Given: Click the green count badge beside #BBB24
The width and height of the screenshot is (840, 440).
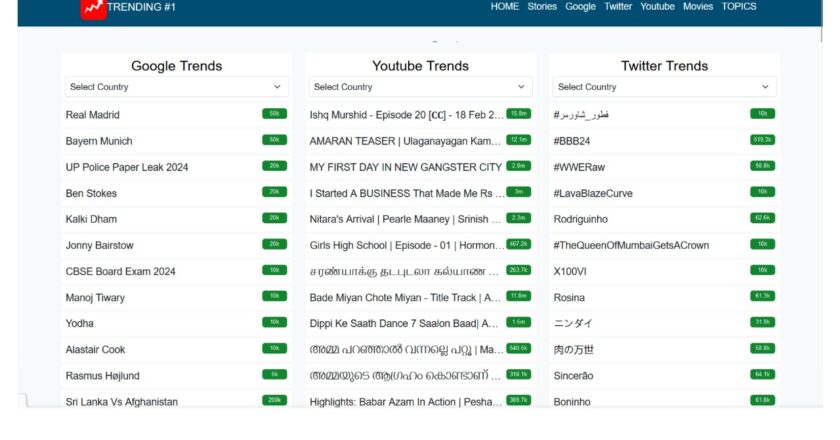Looking at the screenshot, I should pyautogui.click(x=762, y=140).
